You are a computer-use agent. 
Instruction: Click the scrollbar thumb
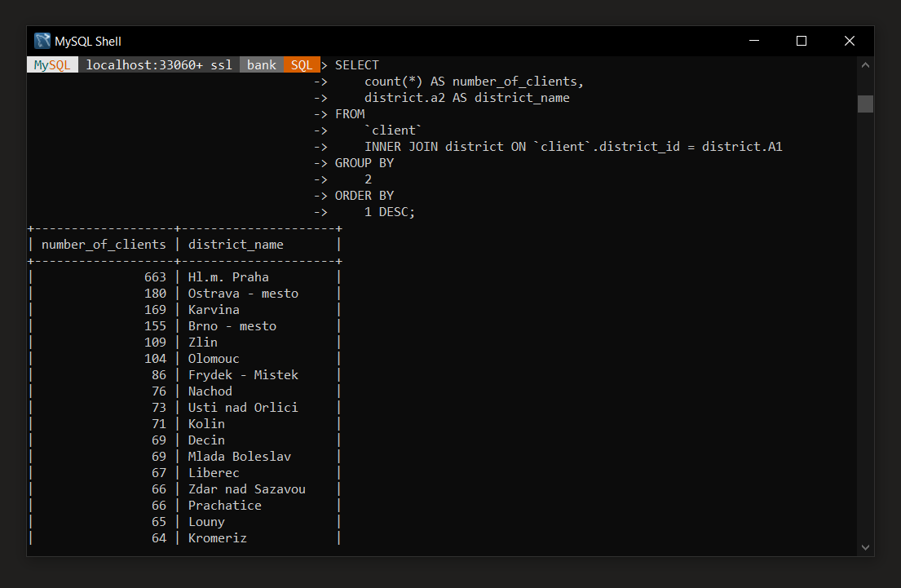click(x=865, y=104)
